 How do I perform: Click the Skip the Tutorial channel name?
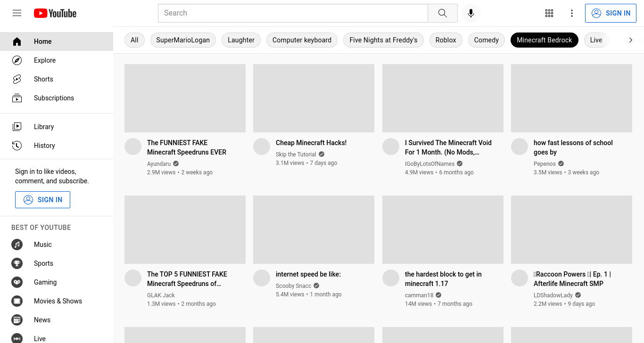(296, 155)
